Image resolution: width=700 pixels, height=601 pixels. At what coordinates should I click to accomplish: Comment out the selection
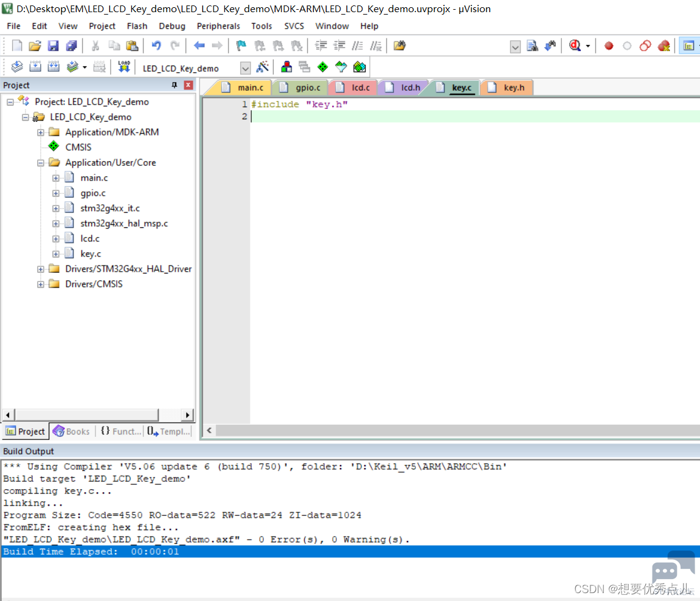point(357,46)
